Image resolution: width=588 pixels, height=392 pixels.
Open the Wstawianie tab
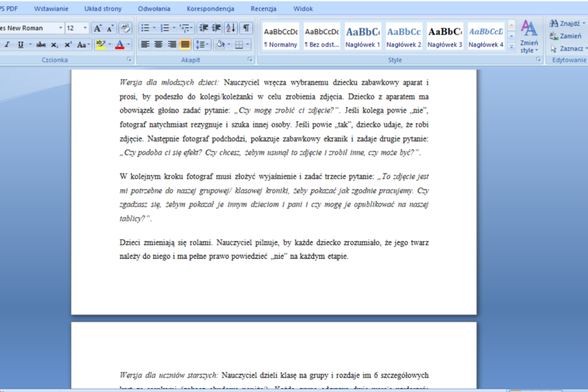point(51,8)
